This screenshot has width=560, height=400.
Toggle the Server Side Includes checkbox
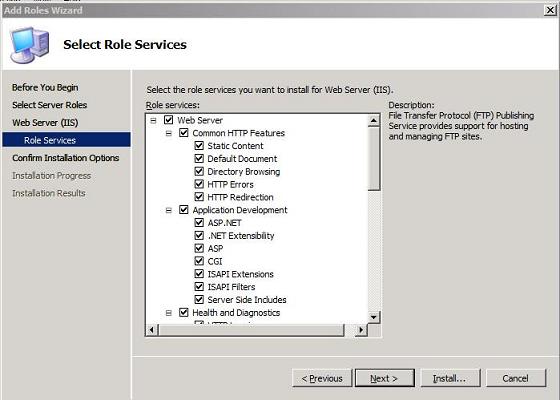coord(199,300)
